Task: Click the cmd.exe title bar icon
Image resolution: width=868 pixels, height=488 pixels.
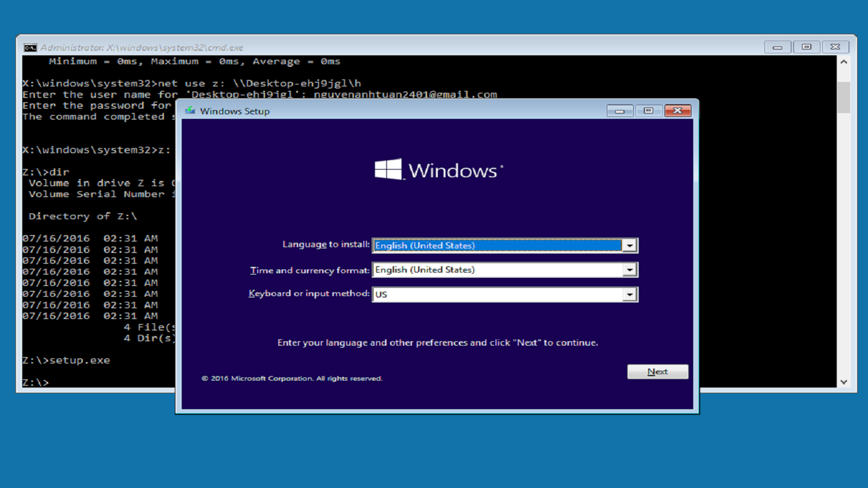Action: pyautogui.click(x=29, y=46)
